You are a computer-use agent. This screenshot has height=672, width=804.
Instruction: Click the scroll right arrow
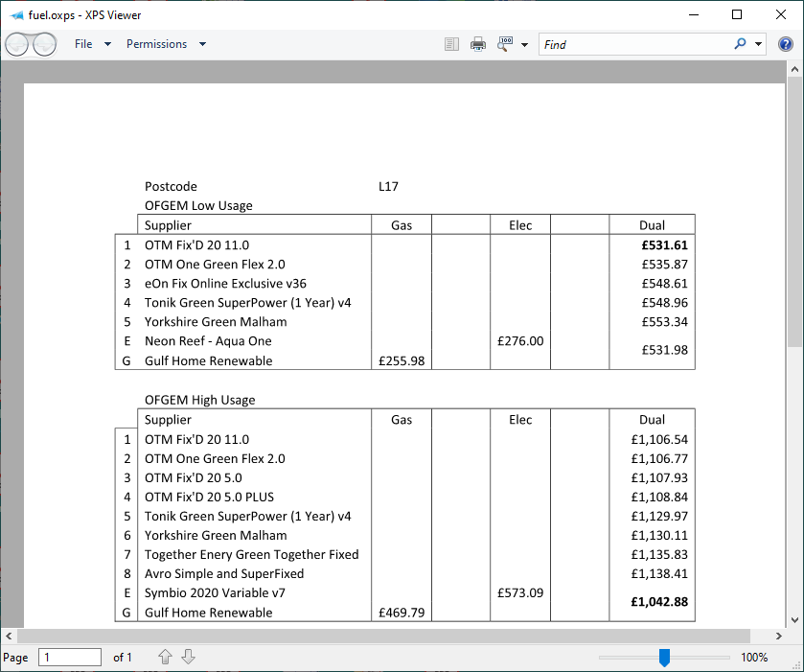pos(779,637)
